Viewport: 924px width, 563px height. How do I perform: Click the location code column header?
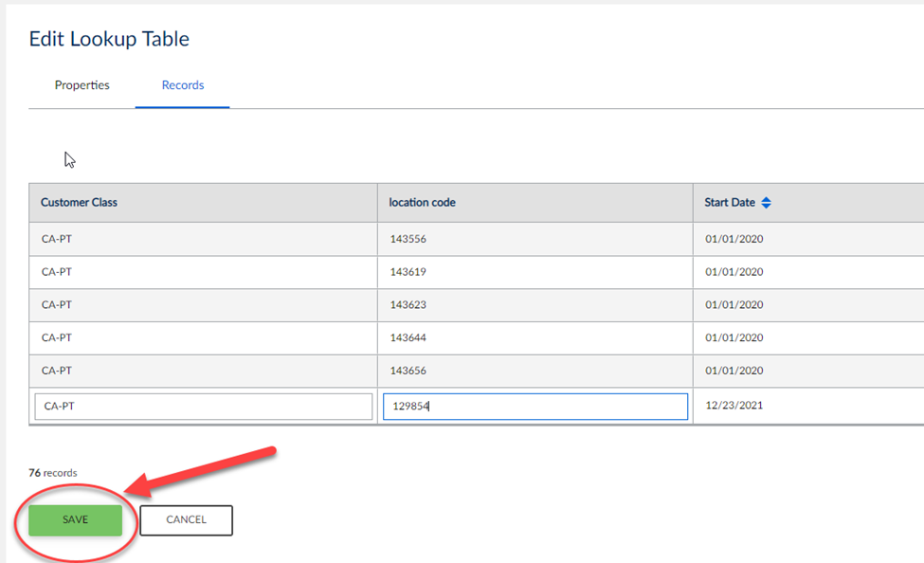point(422,203)
